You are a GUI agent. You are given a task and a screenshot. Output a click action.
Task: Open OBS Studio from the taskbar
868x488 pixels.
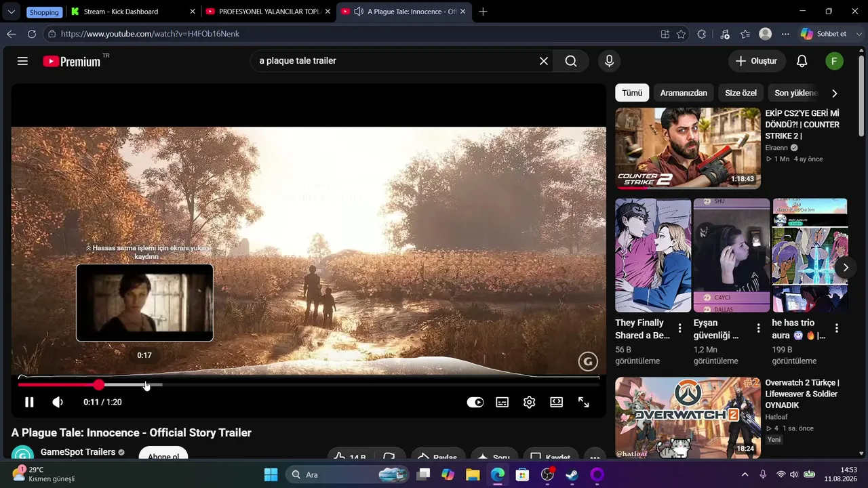point(547,474)
